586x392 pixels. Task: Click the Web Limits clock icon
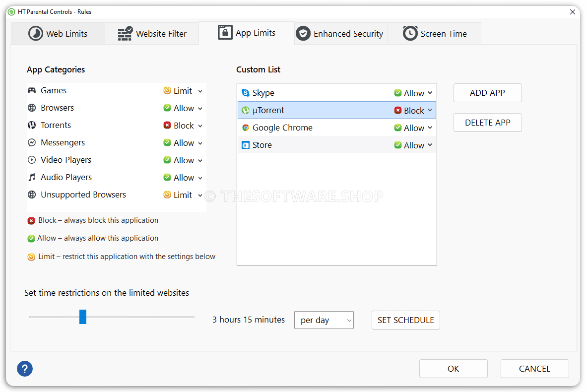coord(36,33)
